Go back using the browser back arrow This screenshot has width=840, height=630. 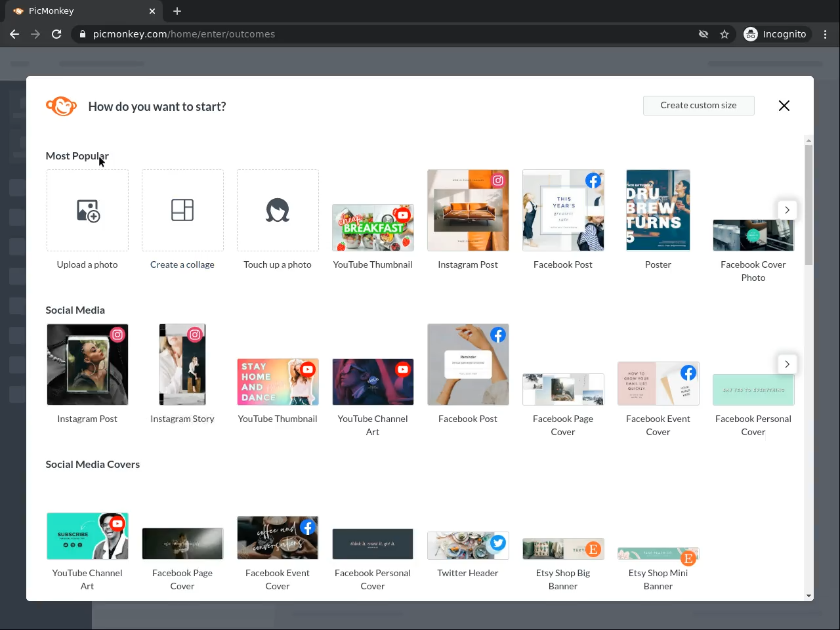14,34
